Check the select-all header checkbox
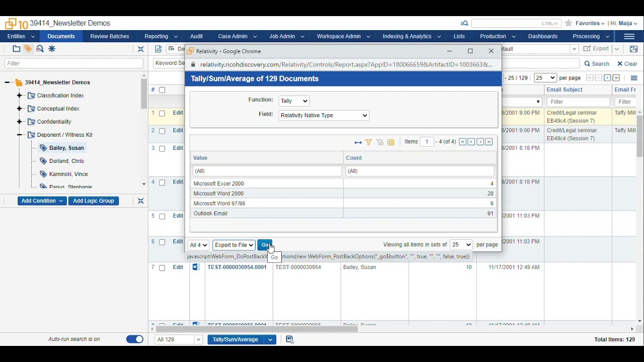The image size is (644, 362). [162, 90]
